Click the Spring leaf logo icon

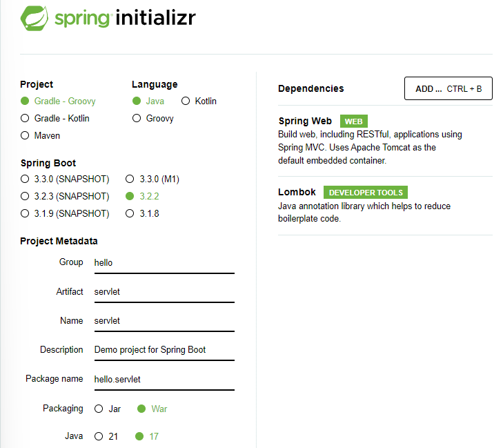pos(34,18)
